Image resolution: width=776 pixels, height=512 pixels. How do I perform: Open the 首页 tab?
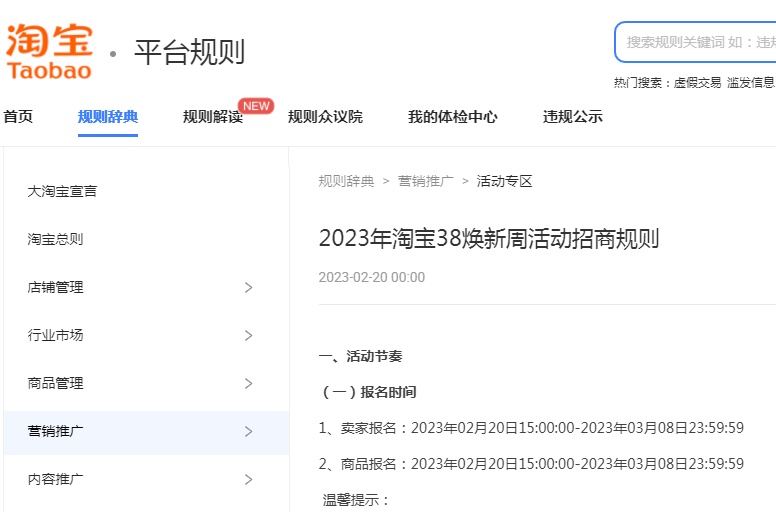click(18, 117)
